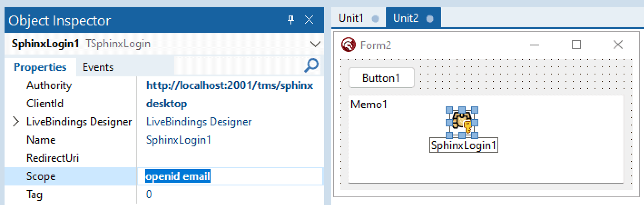
Task: Select the Scope property label
Action: (x=41, y=176)
